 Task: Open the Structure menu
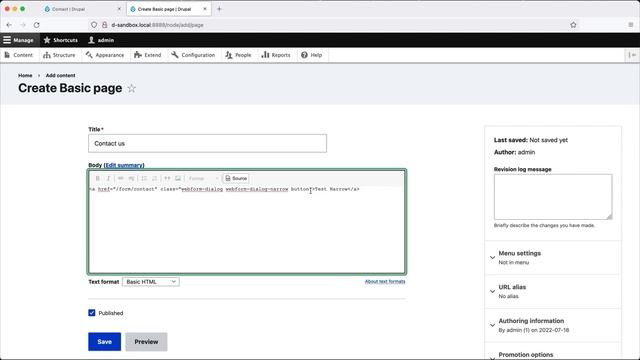coord(59,55)
